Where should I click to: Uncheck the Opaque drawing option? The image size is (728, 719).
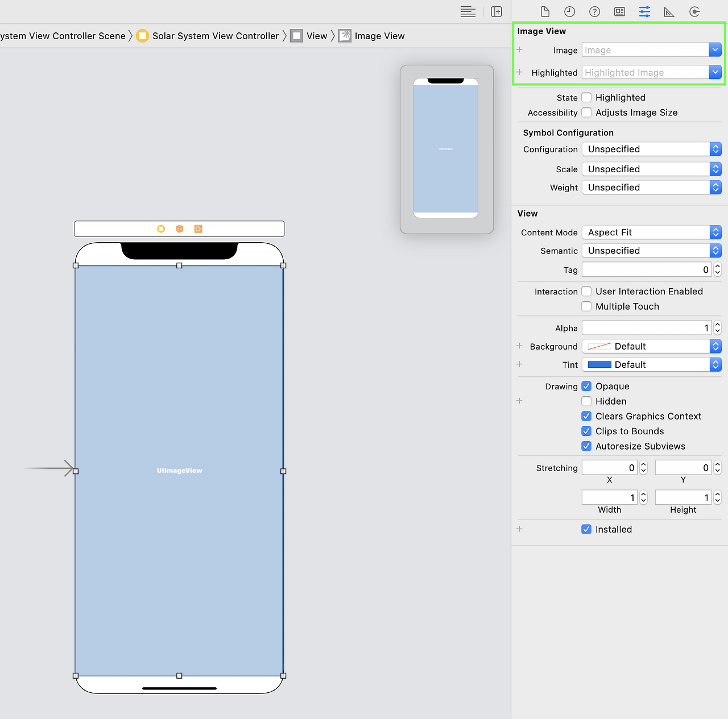coord(586,386)
